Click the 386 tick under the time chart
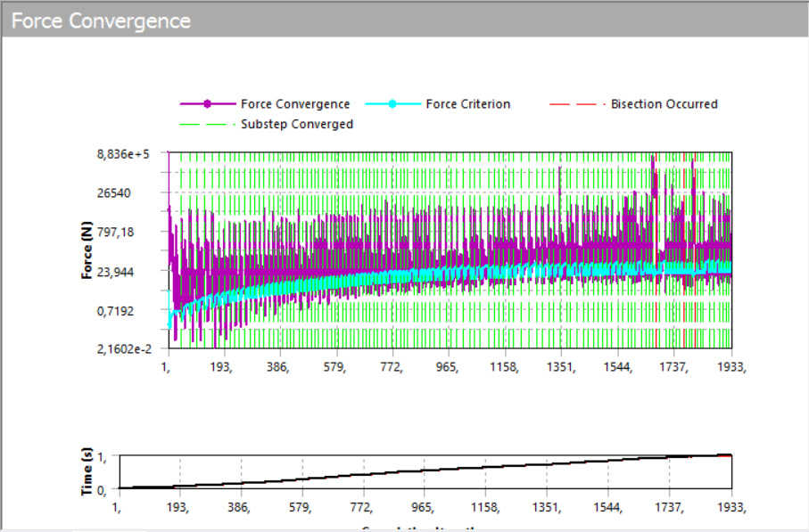 tap(239, 507)
